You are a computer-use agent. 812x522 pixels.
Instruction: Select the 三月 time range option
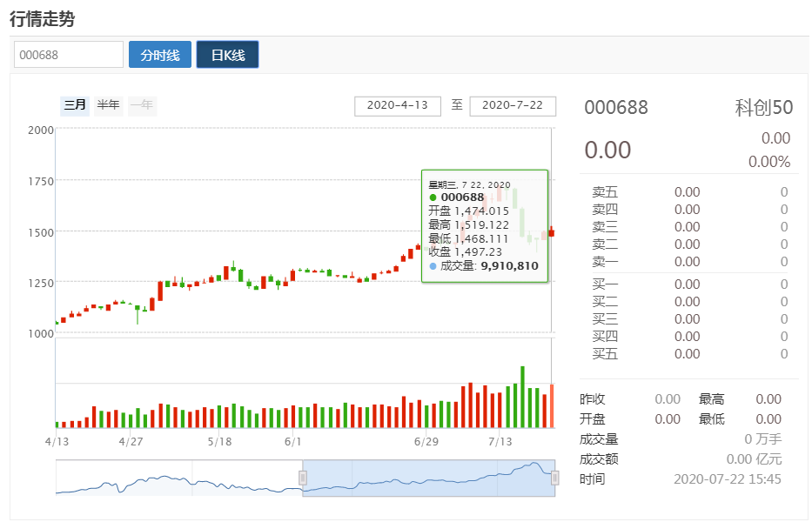[75, 105]
